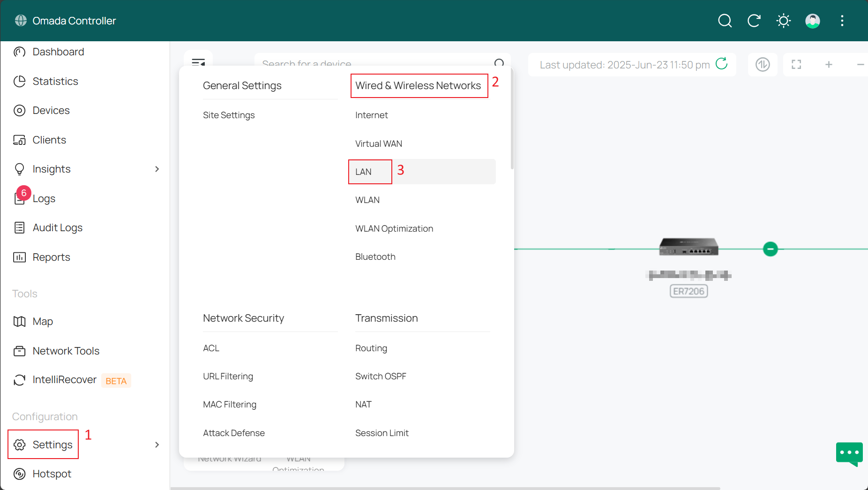The image size is (868, 490).
Task: Click the global search icon in header
Action: (725, 21)
